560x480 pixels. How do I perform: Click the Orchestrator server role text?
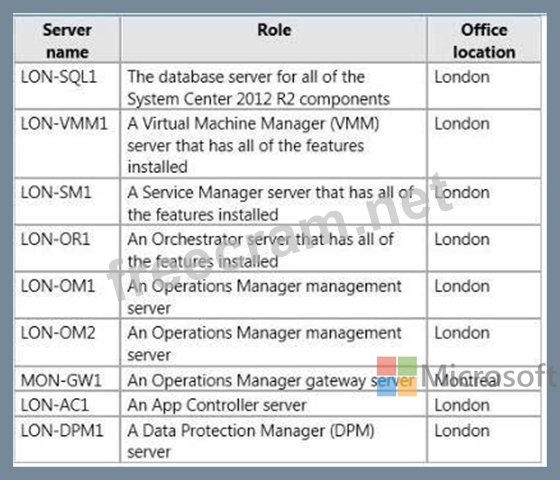260,250
